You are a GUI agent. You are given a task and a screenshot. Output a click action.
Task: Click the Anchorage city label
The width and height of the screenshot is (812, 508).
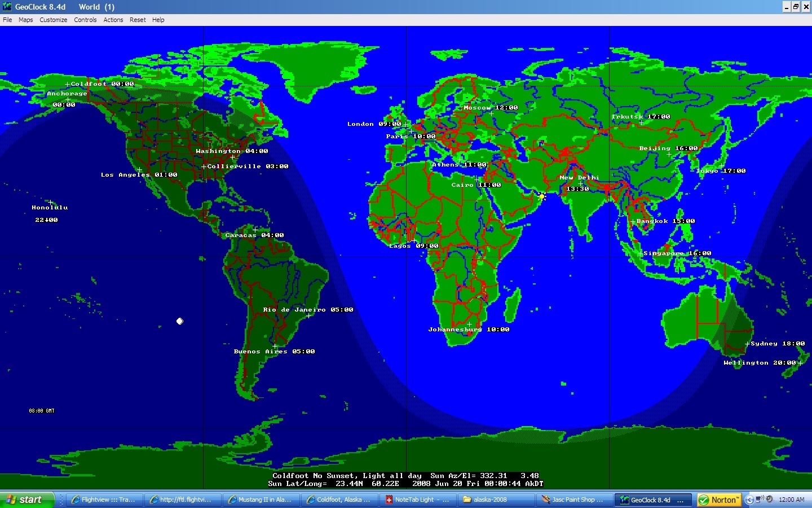[x=67, y=94]
